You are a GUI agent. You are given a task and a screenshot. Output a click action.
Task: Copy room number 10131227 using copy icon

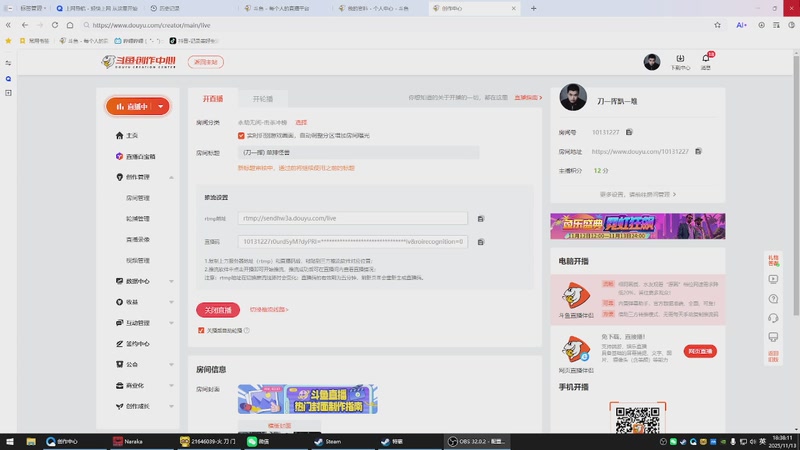pos(629,132)
